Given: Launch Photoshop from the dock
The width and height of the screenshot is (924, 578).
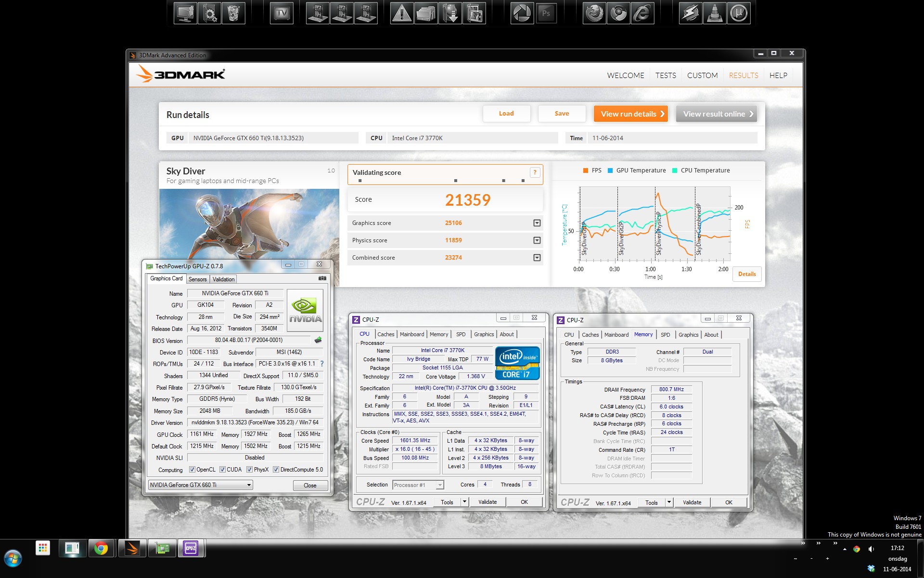Looking at the screenshot, I should pyautogui.click(x=546, y=13).
